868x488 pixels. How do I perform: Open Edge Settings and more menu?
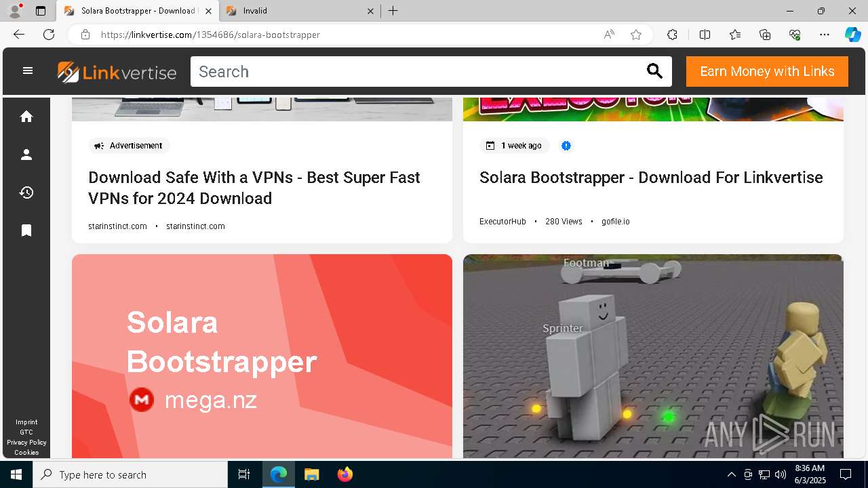pyautogui.click(x=825, y=35)
